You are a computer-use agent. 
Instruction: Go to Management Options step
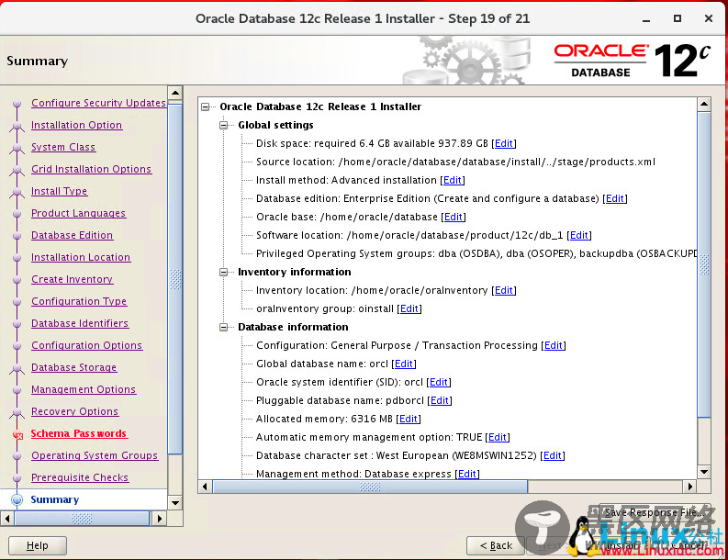click(x=84, y=389)
